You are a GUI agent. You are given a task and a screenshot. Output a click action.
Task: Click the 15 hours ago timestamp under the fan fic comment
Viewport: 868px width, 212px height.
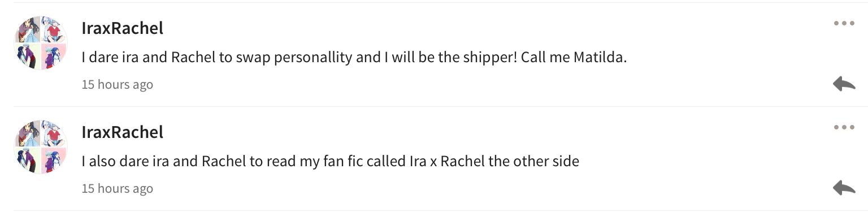(x=117, y=188)
